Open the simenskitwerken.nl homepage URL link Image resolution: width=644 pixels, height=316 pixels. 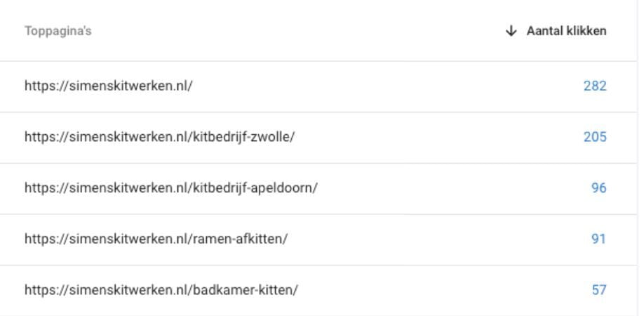[108, 86]
